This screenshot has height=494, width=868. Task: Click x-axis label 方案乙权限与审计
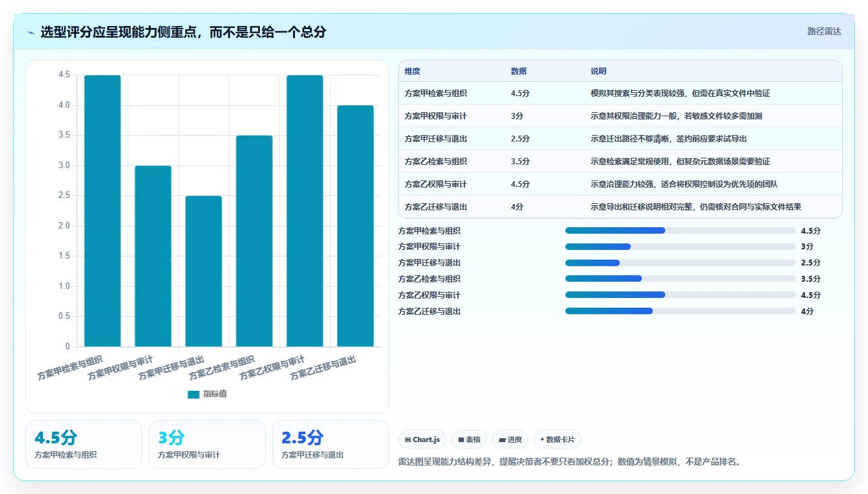click(x=273, y=369)
